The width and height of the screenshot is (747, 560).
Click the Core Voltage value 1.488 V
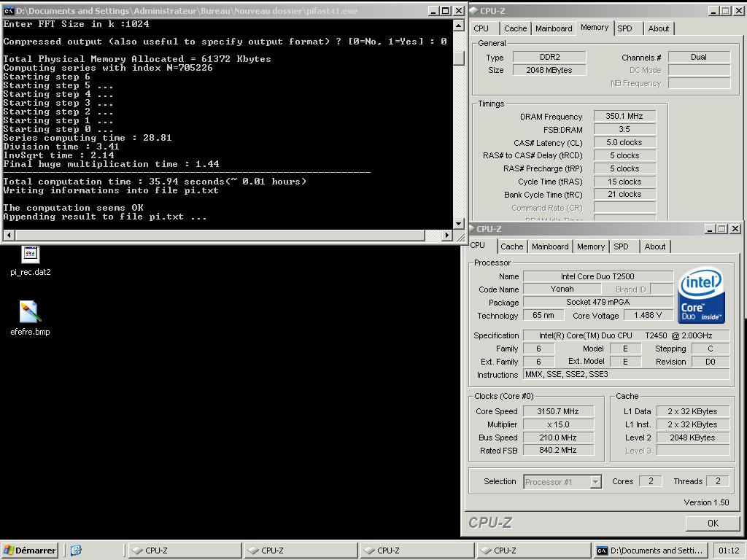point(648,315)
